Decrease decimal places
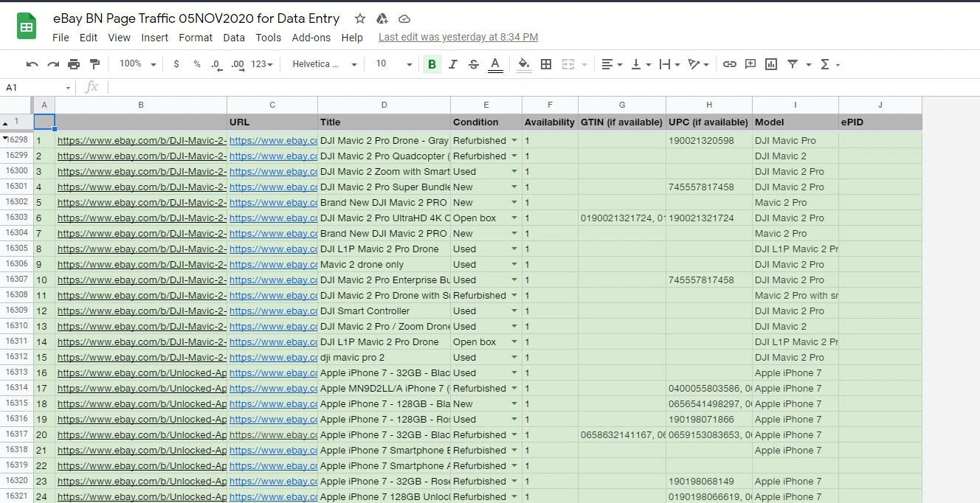 click(x=216, y=64)
